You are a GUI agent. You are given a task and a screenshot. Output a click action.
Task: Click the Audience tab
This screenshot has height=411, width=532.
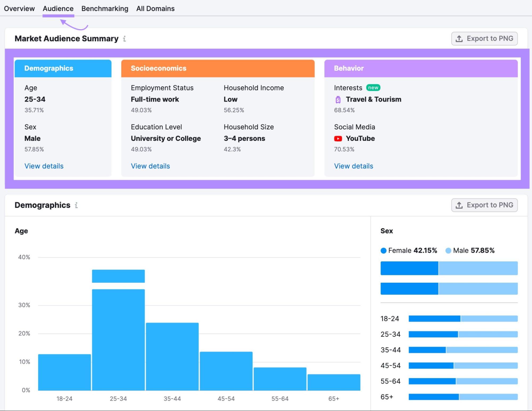[x=58, y=8]
